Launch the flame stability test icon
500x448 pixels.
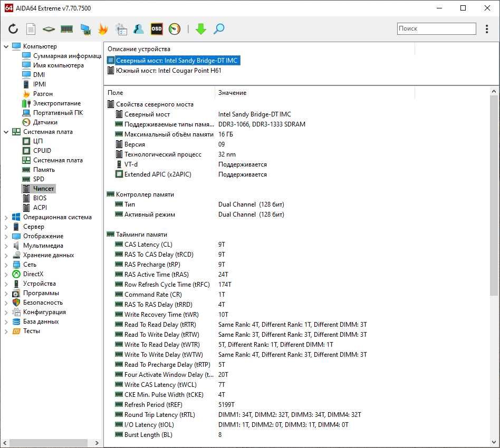tap(103, 29)
